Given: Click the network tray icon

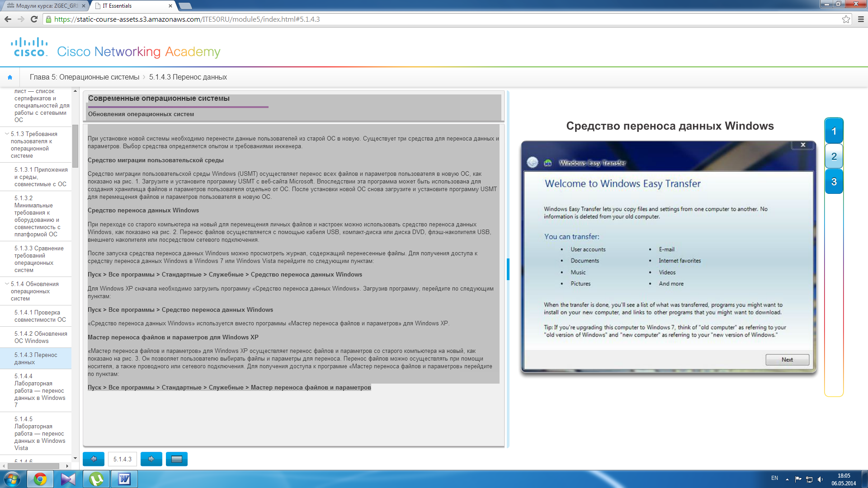Looking at the screenshot, I should point(809,479).
